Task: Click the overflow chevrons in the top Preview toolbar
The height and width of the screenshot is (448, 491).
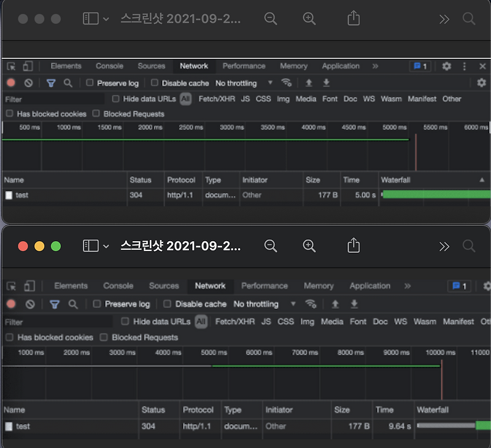Action: point(444,19)
